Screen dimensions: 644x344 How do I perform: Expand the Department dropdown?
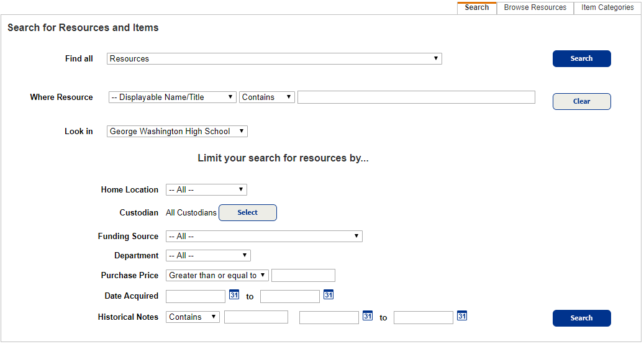pyautogui.click(x=208, y=256)
